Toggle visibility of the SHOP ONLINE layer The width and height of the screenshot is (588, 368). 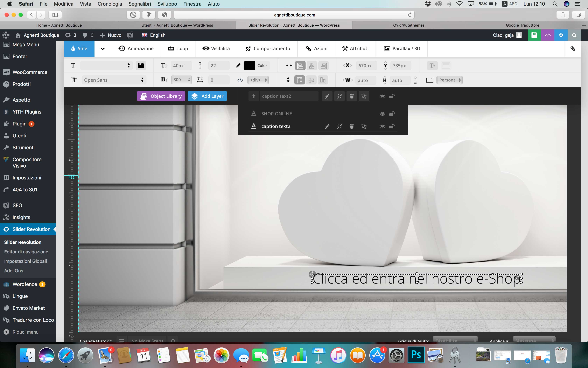click(382, 114)
